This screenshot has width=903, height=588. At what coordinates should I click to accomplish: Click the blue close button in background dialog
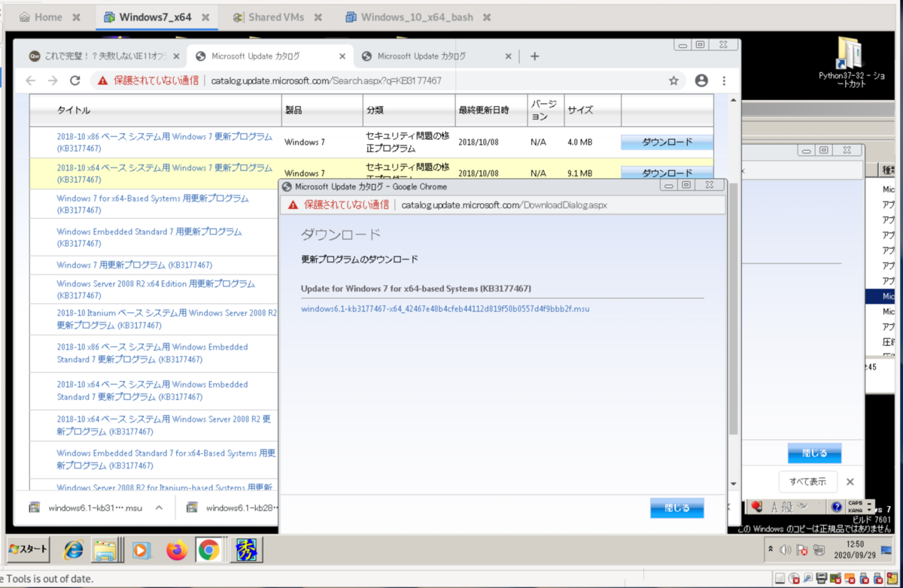[x=814, y=453]
